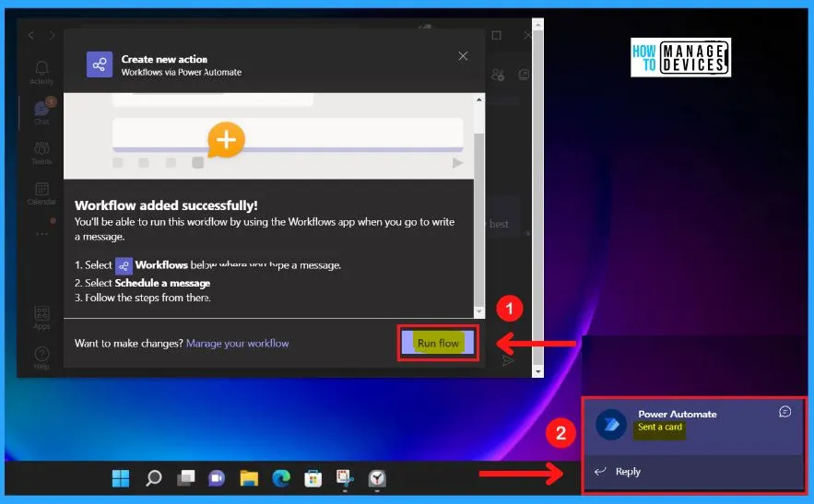
Task: Open Help in the Teams sidebar
Action: tap(41, 358)
